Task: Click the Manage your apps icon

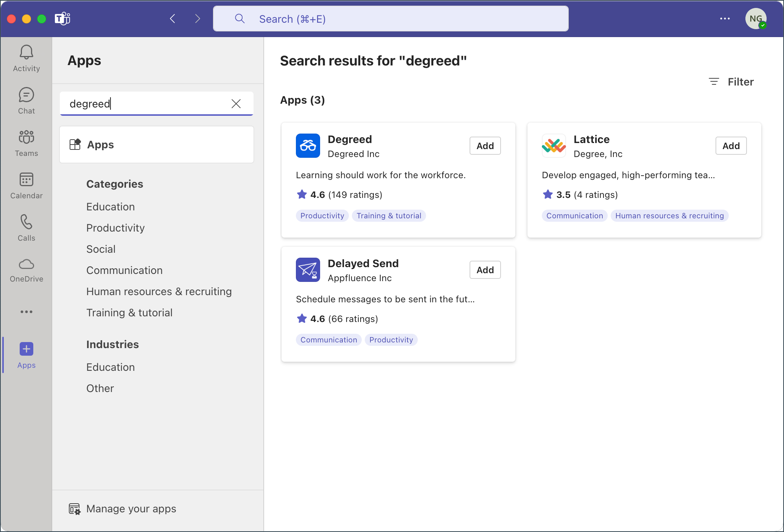Action: 75,509
